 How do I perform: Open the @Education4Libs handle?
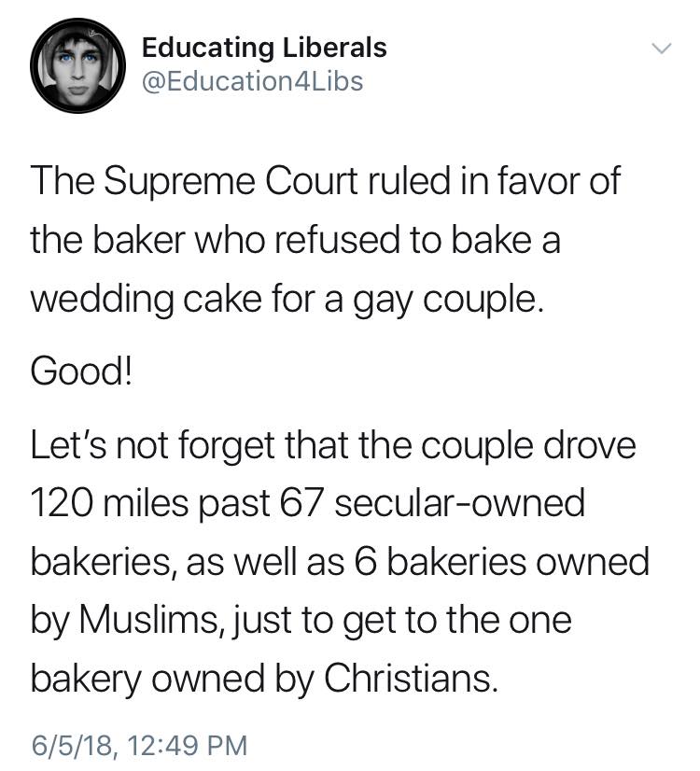click(252, 81)
